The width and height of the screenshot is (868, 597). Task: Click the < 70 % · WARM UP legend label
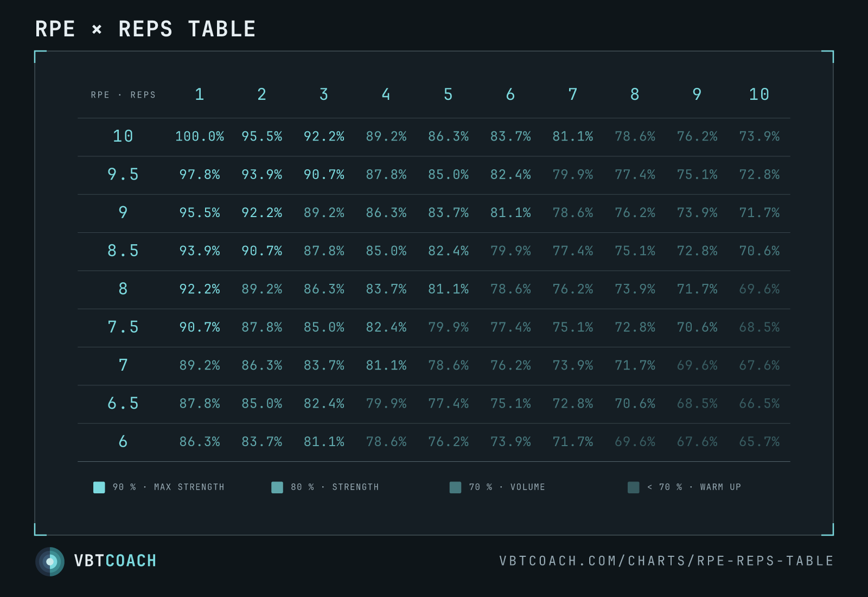(694, 487)
